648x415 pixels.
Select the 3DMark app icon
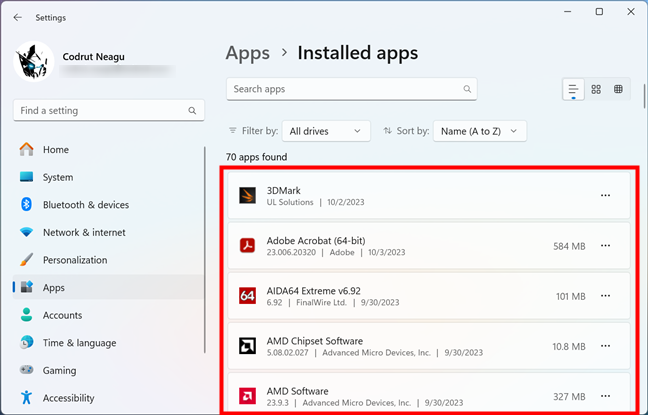pos(248,196)
